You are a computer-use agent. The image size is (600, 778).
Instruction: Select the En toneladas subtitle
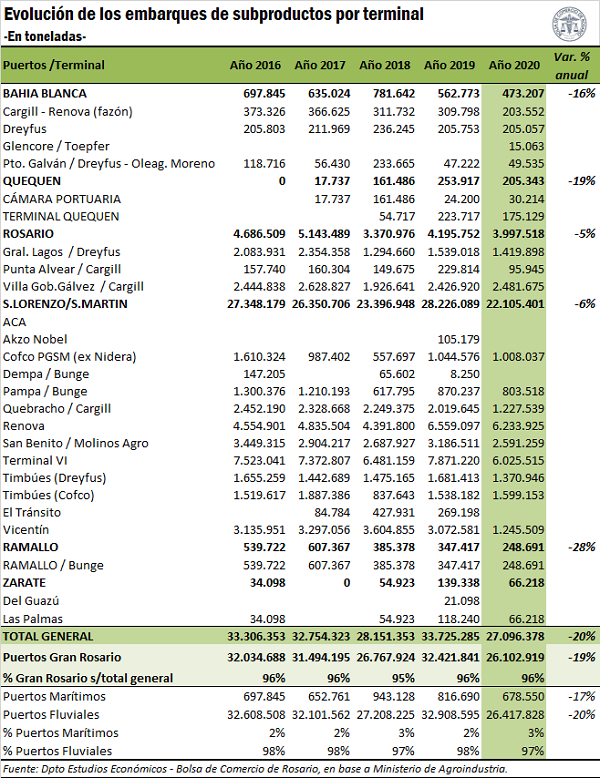pyautogui.click(x=45, y=36)
